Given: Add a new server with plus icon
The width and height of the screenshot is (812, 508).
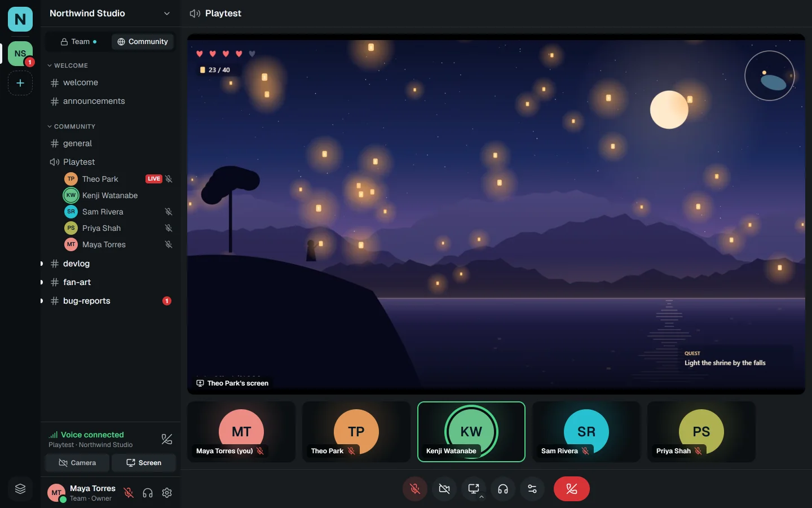Looking at the screenshot, I should (x=20, y=83).
